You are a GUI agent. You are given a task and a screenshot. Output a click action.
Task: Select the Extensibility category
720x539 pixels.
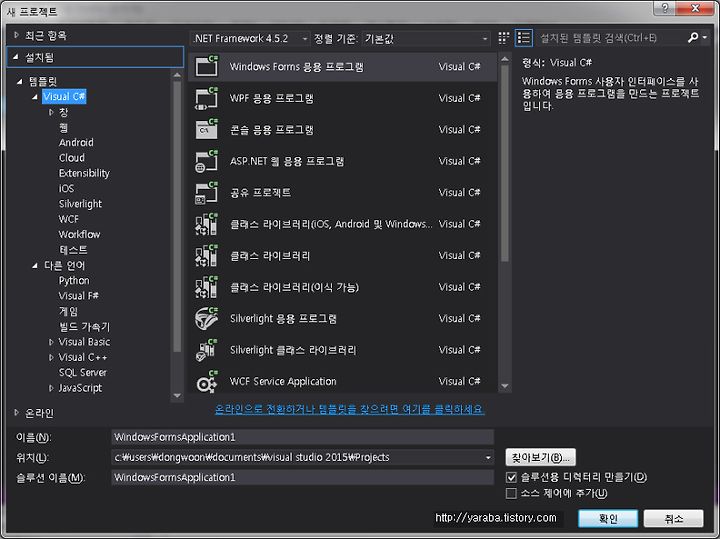click(84, 173)
